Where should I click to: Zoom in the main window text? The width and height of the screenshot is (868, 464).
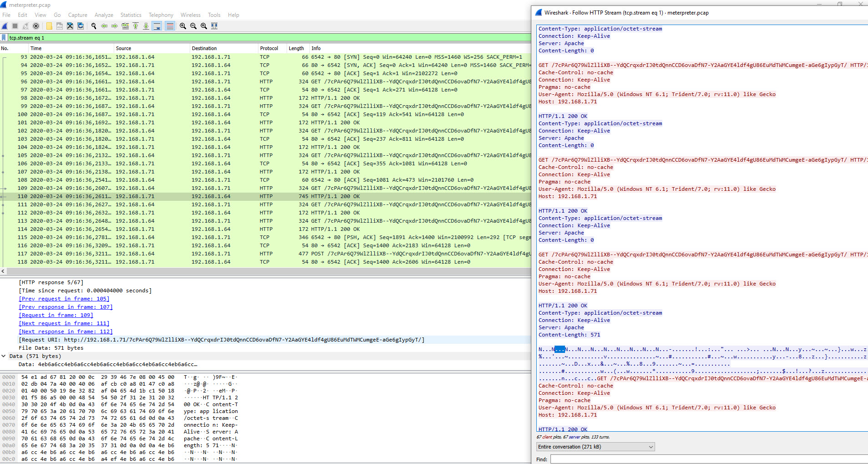coord(183,26)
